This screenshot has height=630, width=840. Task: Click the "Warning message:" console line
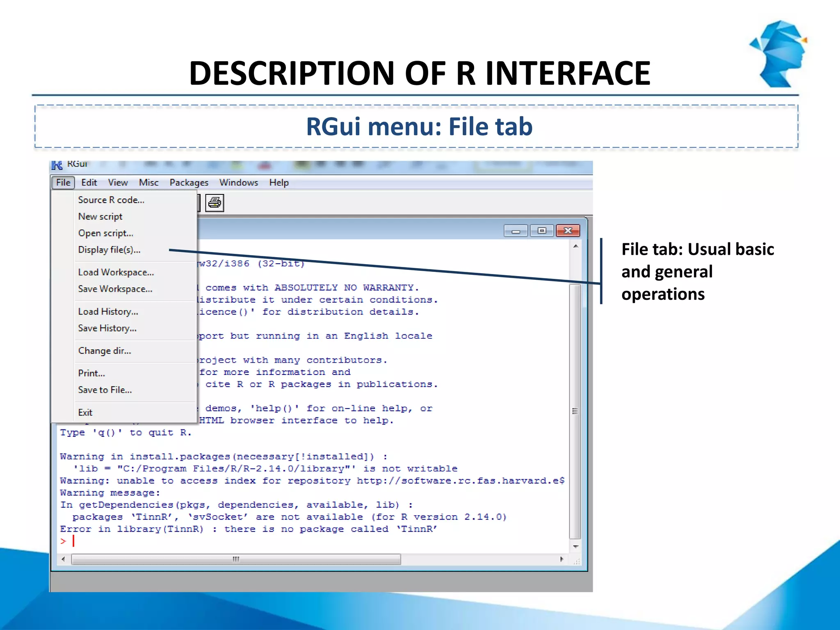coord(110,493)
